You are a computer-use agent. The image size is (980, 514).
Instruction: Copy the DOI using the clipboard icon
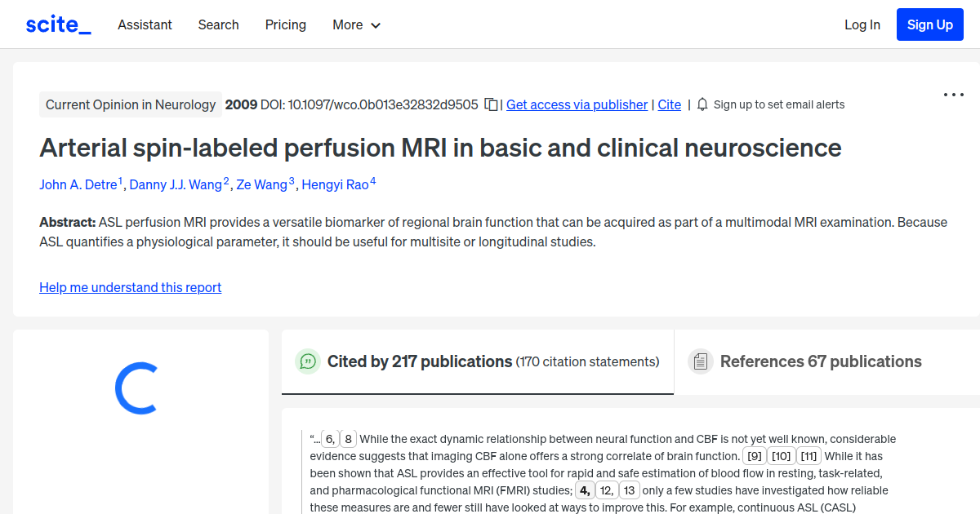(x=491, y=104)
